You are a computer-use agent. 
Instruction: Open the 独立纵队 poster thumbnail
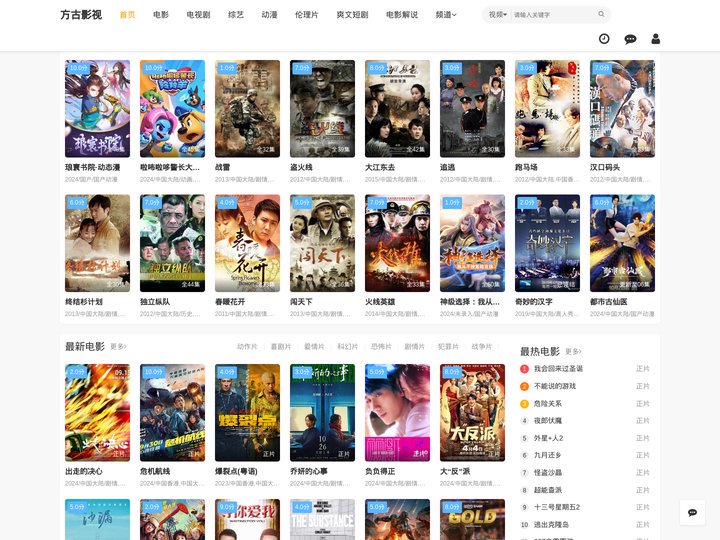point(172,243)
